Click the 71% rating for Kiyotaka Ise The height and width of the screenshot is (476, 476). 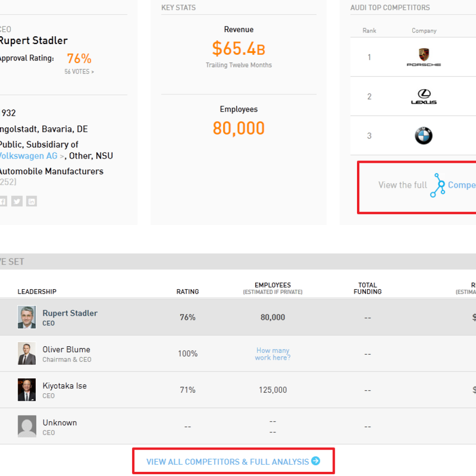pos(188,390)
